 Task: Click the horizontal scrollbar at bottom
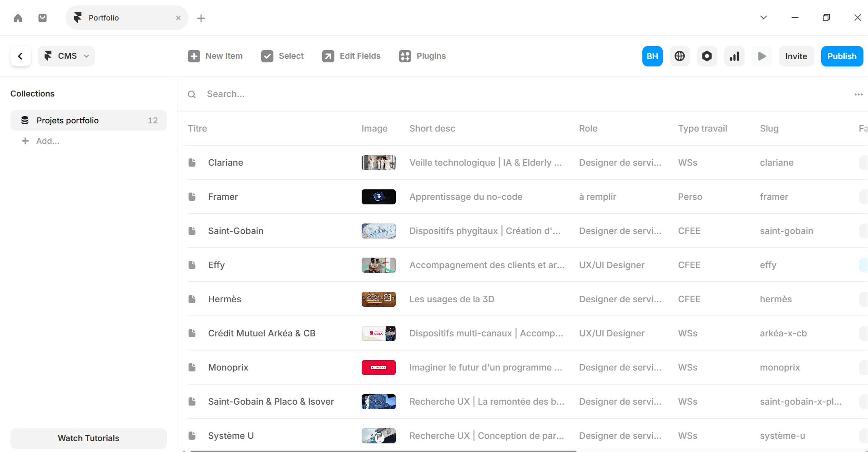pos(383,451)
